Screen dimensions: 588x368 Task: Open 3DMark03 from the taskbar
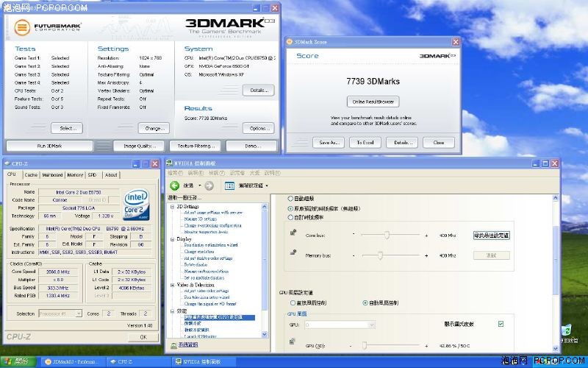tap(72, 361)
